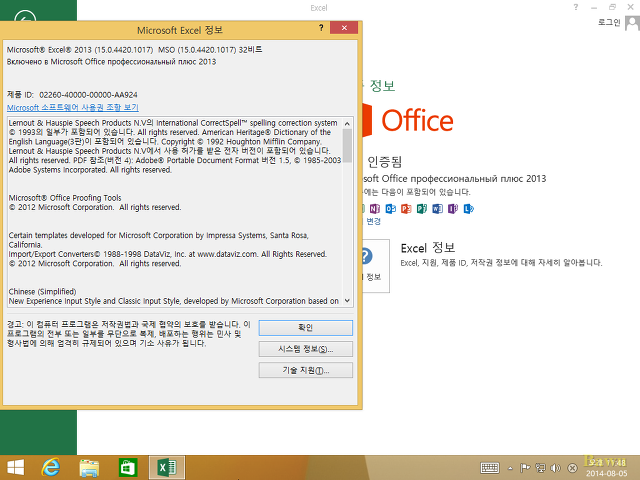Image resolution: width=640 pixels, height=480 pixels.
Task: Click the user avatar next to 로그인
Action: (x=632, y=22)
